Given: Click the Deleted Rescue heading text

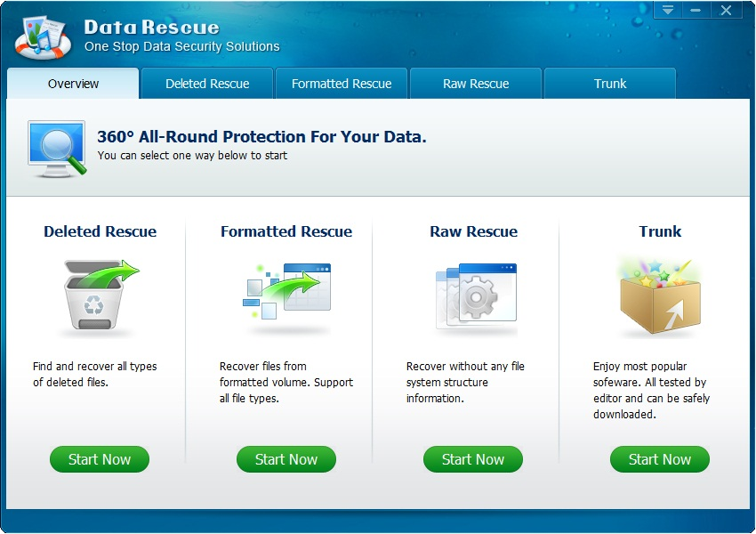Looking at the screenshot, I should [x=100, y=231].
